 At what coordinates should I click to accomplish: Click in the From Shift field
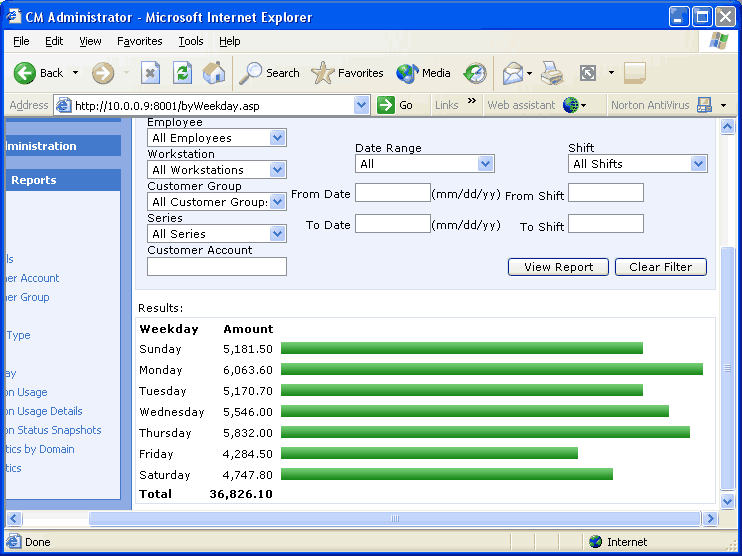coord(606,193)
